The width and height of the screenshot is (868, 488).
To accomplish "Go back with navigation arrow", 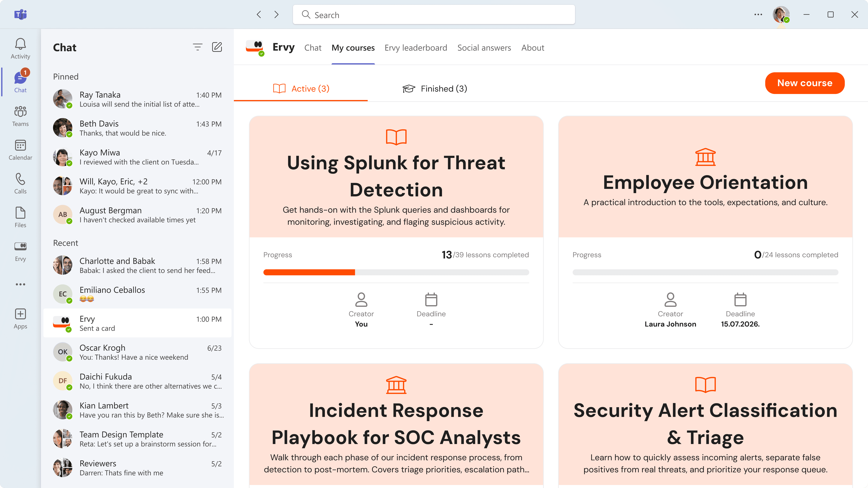I will (259, 14).
